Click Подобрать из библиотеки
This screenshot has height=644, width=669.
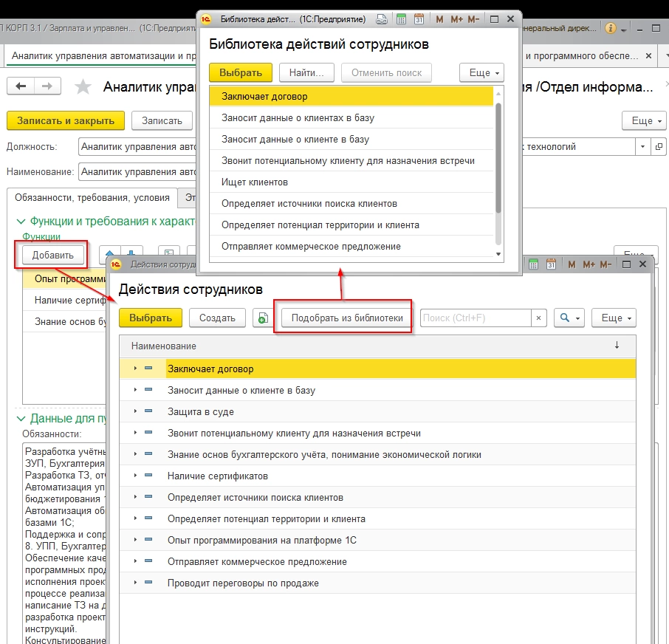click(x=347, y=318)
